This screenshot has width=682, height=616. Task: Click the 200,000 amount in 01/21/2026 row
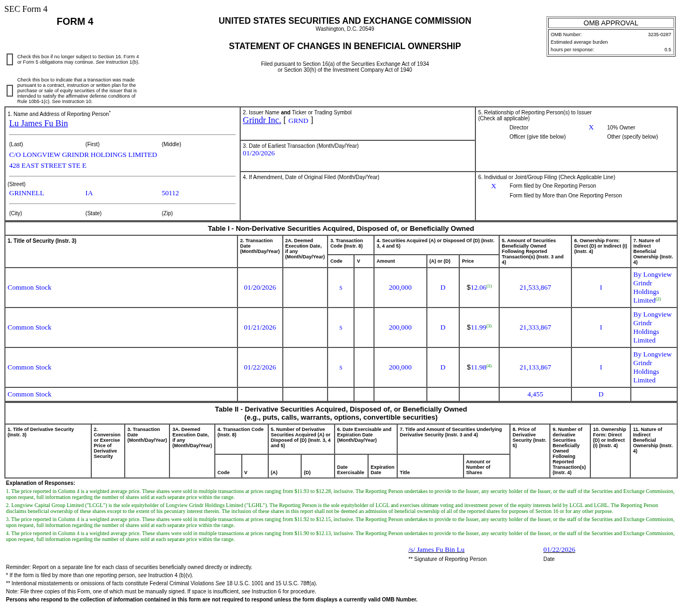click(400, 327)
